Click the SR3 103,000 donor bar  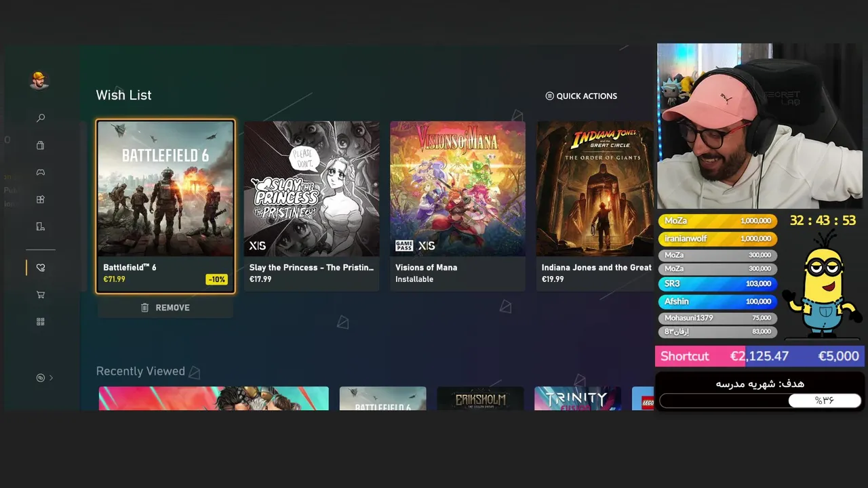pos(717,284)
